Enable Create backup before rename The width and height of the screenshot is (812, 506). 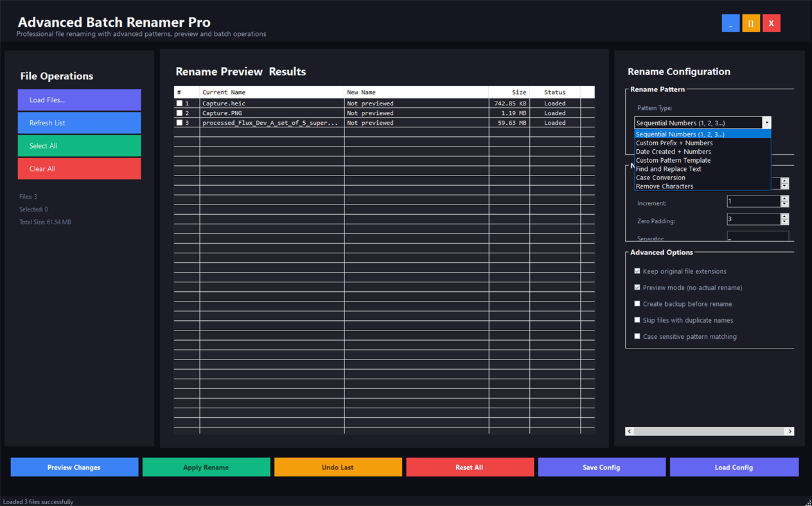point(637,303)
